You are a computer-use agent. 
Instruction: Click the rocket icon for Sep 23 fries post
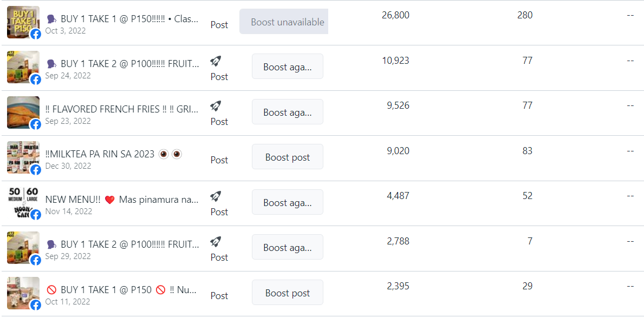(x=216, y=107)
